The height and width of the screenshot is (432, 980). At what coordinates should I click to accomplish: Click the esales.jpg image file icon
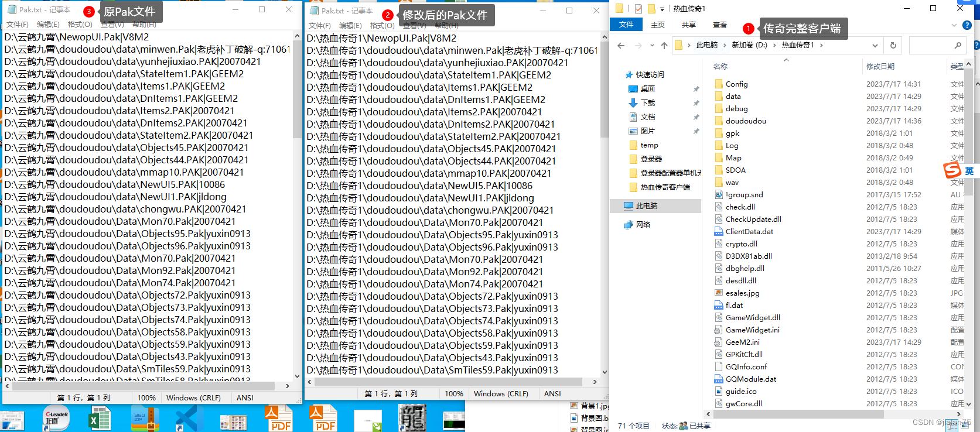(x=719, y=293)
